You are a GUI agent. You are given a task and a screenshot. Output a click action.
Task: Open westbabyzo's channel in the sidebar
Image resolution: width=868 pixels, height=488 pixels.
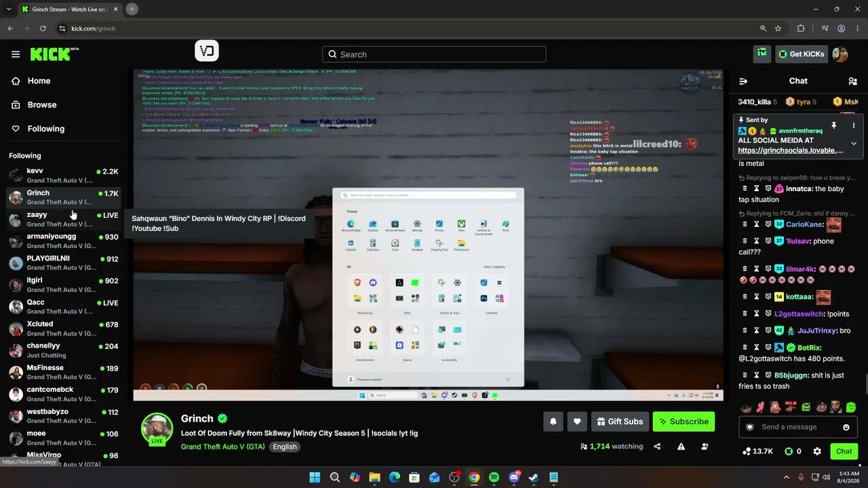[x=64, y=416]
